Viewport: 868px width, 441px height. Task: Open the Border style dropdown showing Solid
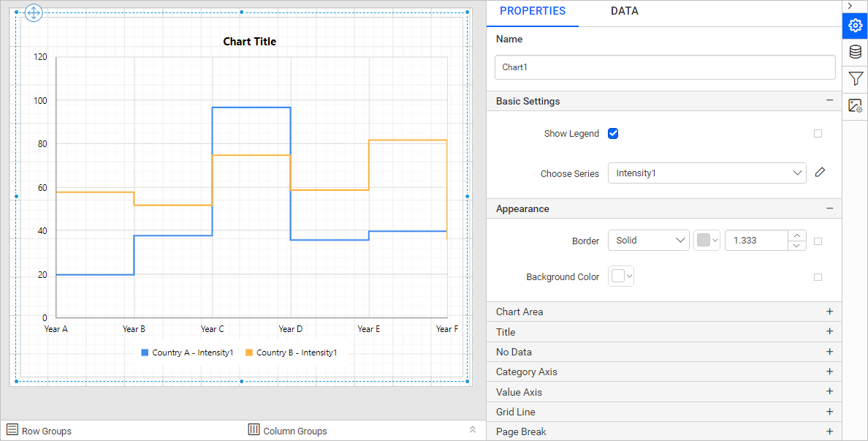[x=649, y=240]
